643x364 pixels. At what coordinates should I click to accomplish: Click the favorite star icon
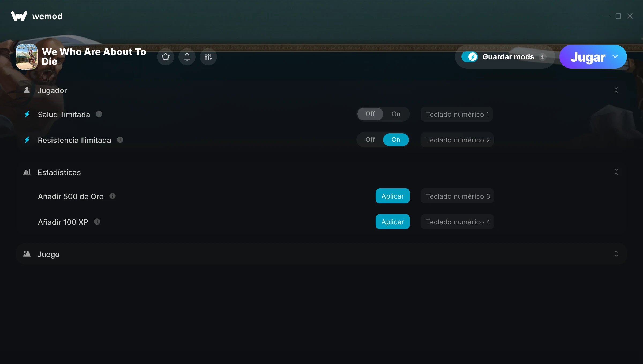click(165, 57)
